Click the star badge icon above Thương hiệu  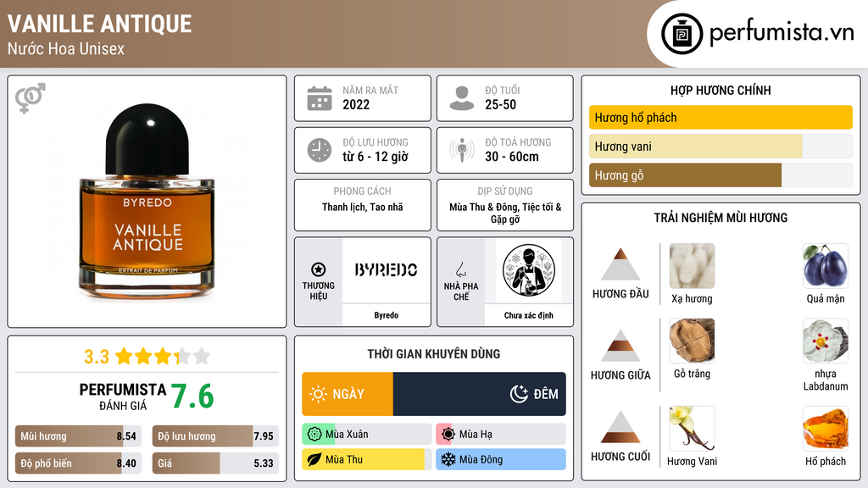pos(319,269)
